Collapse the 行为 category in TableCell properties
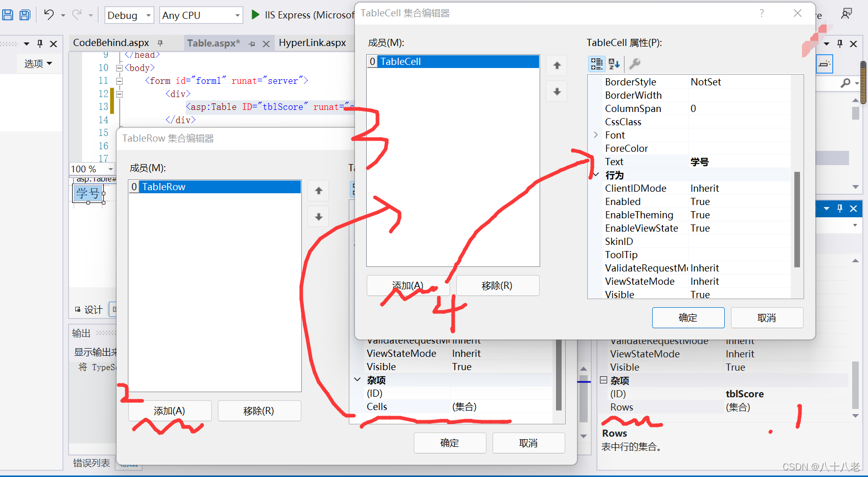The image size is (868, 477). click(596, 175)
